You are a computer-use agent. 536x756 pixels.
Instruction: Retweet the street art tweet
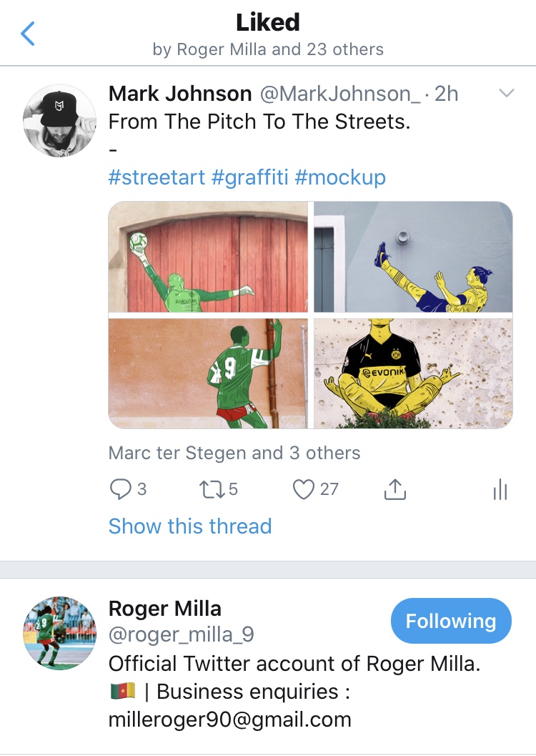(209, 490)
